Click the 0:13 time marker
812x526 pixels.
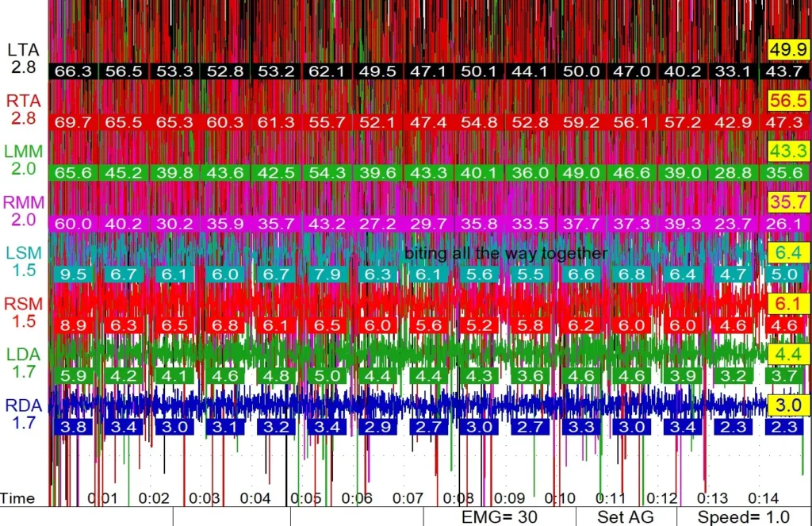pyautogui.click(x=712, y=498)
